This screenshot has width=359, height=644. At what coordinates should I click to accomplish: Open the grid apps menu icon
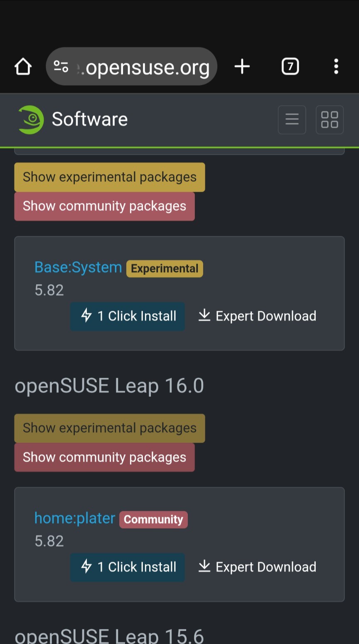[329, 120]
